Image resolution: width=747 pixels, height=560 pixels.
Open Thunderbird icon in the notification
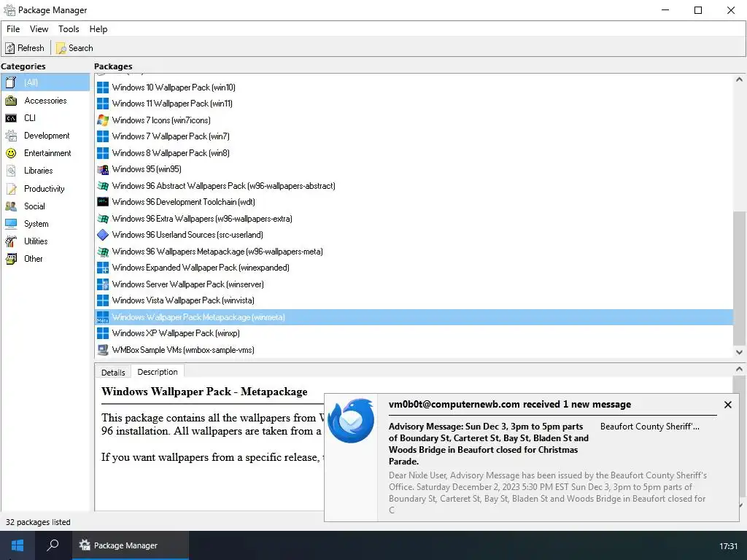(351, 421)
